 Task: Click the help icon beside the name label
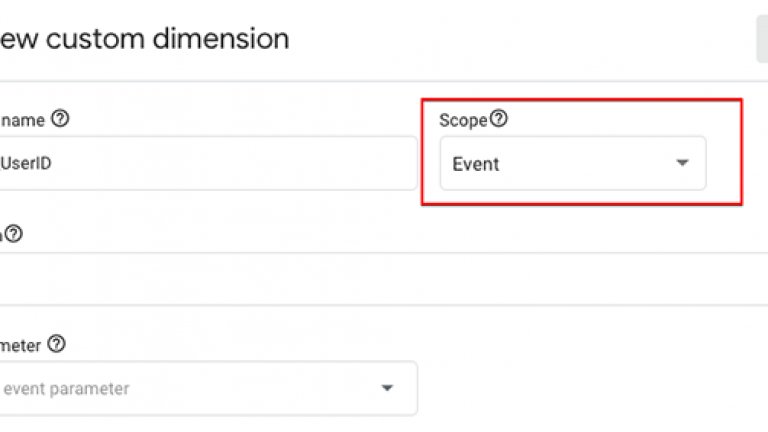[x=60, y=119]
